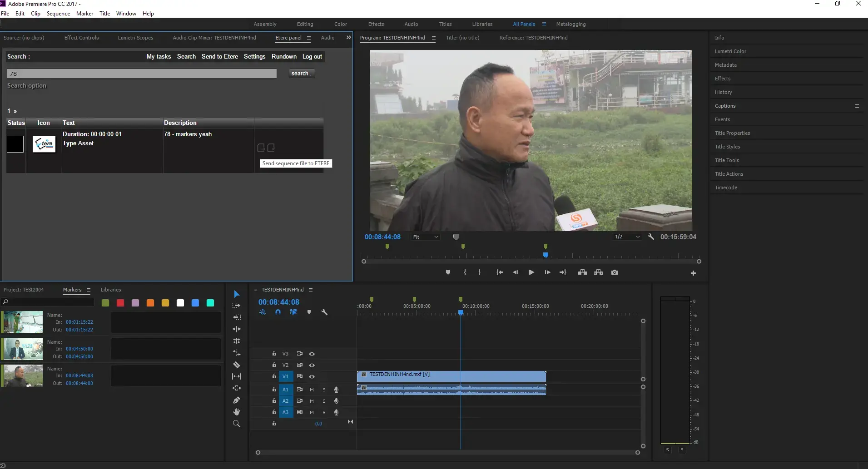Hide track V1 using eye icon

[x=312, y=376]
